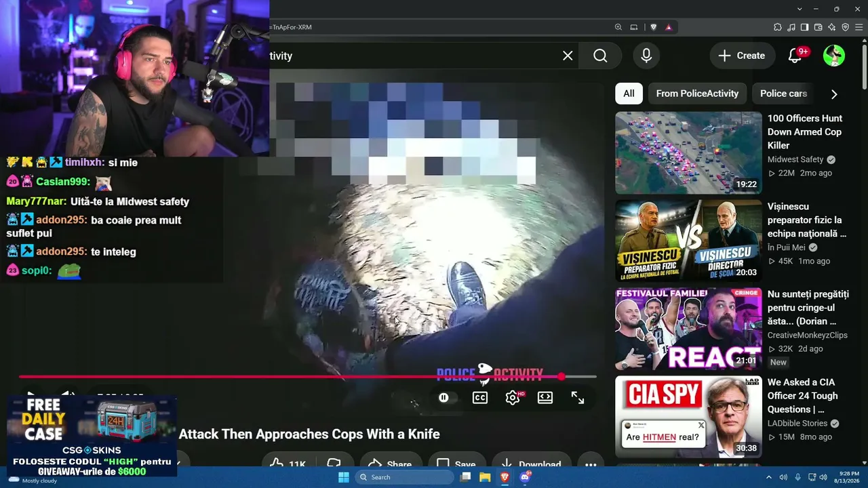Open the media controls music note icon
The height and width of the screenshot is (488, 868).
pos(791,27)
